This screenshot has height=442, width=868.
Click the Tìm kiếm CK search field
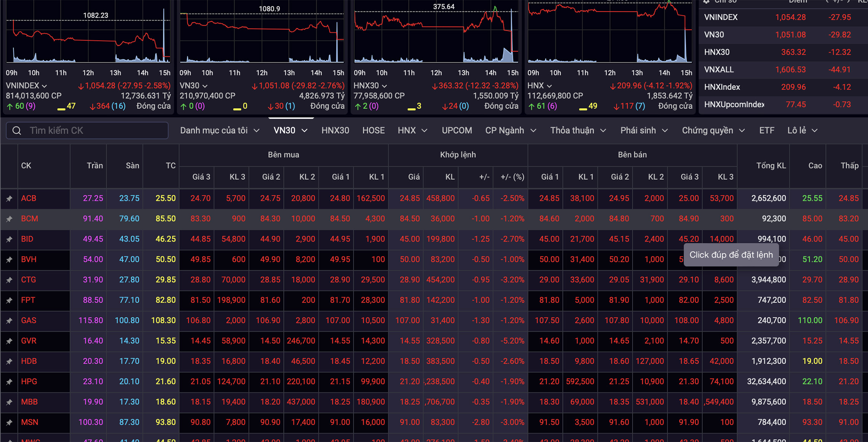coord(95,131)
